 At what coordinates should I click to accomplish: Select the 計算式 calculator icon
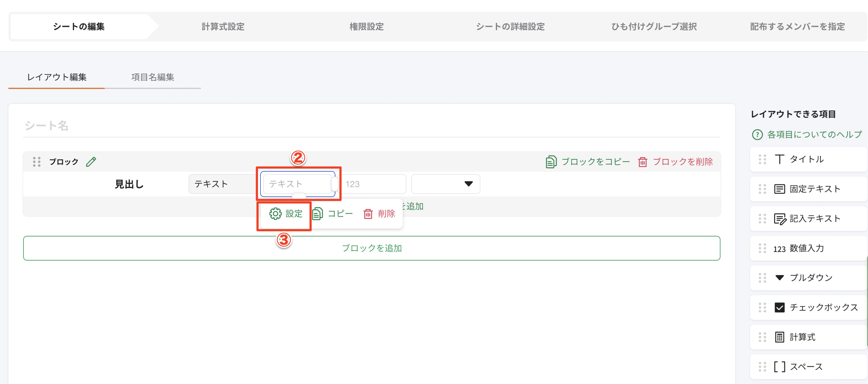780,337
